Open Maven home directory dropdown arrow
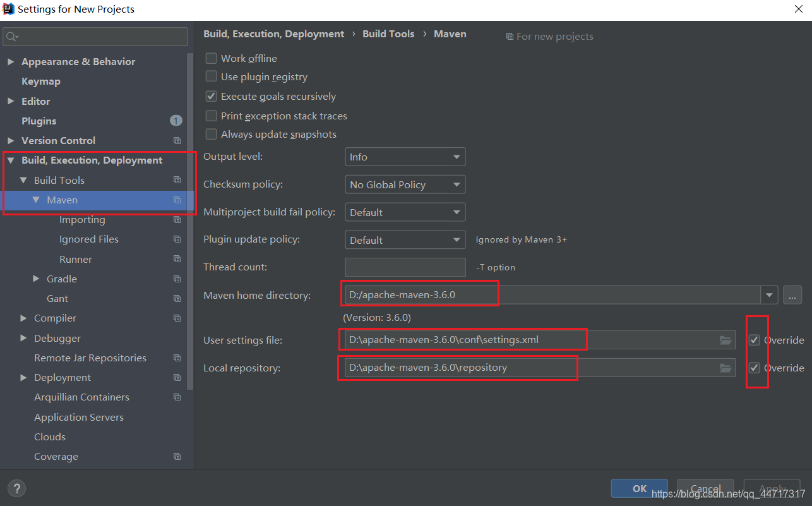This screenshot has height=506, width=812. pyautogui.click(x=769, y=295)
